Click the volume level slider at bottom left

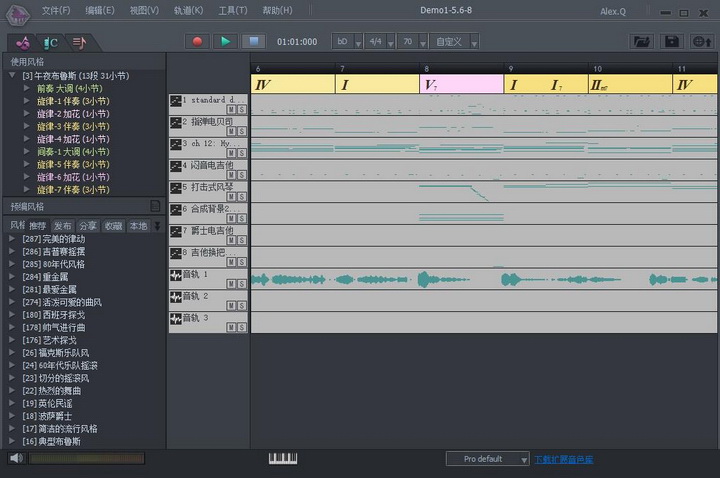tap(87, 458)
